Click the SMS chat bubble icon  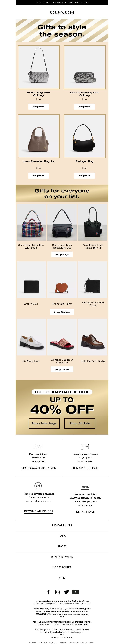85,446
